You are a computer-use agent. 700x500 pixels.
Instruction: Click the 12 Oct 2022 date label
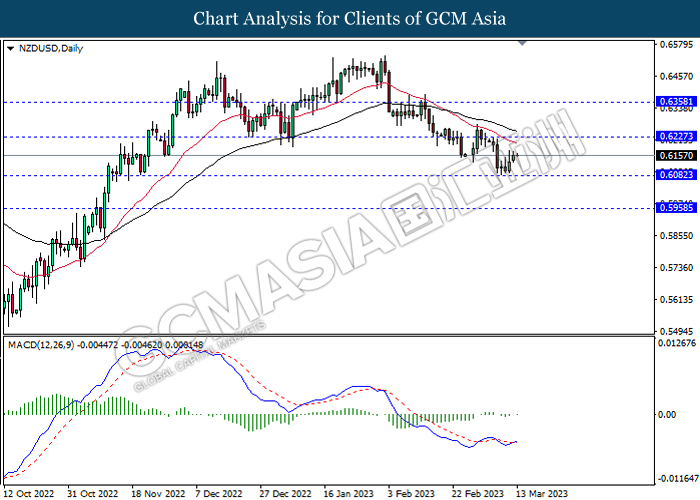click(x=29, y=494)
